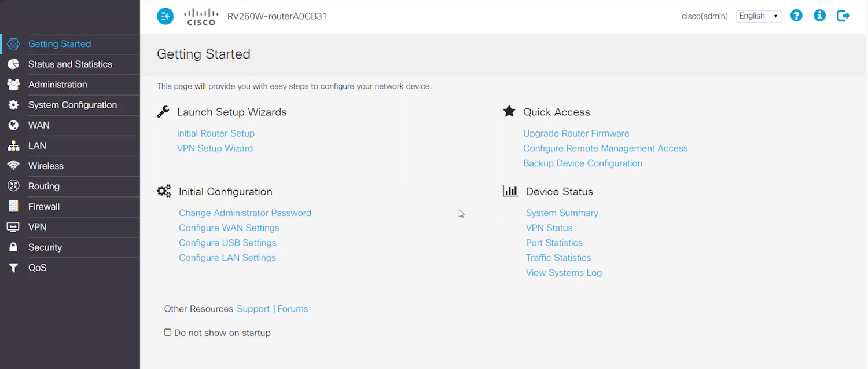Click the blue info icon
The height and width of the screenshot is (369, 868).
pyautogui.click(x=819, y=16)
